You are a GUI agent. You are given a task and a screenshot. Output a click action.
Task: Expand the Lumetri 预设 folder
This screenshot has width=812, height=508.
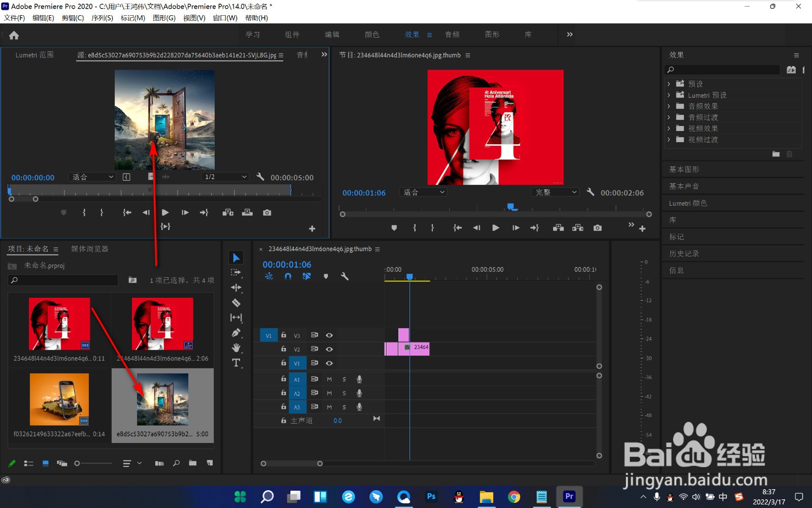(669, 95)
